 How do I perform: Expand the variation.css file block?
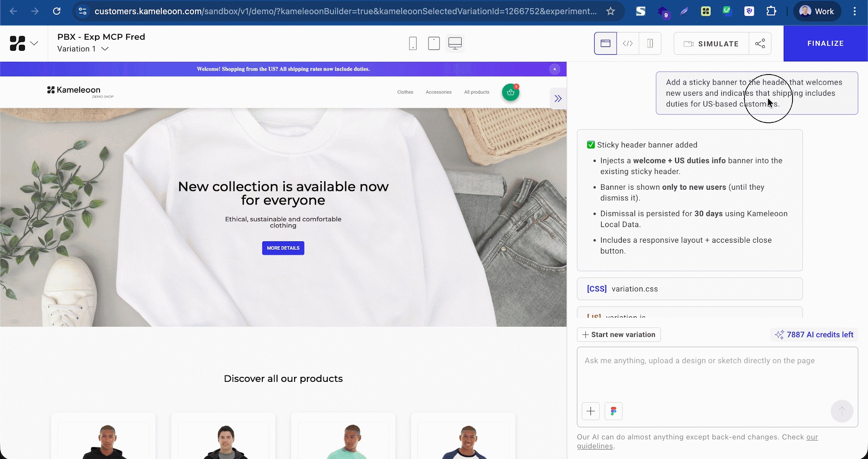[689, 289]
